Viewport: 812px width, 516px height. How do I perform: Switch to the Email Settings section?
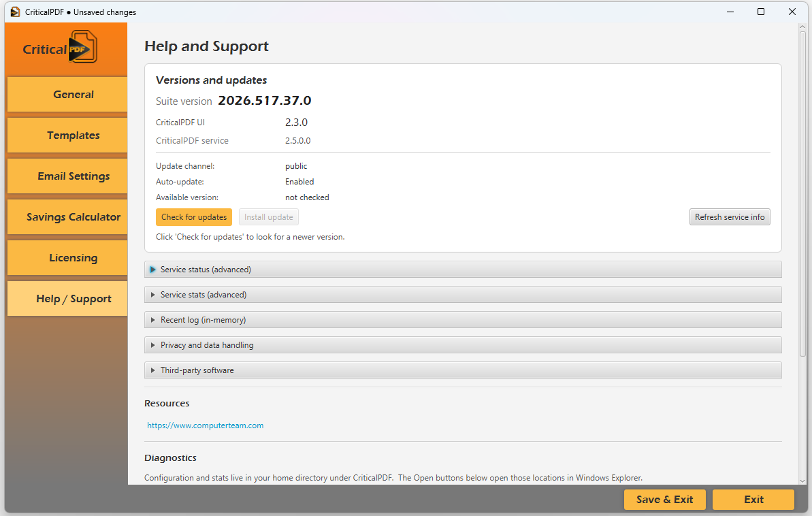click(67, 176)
